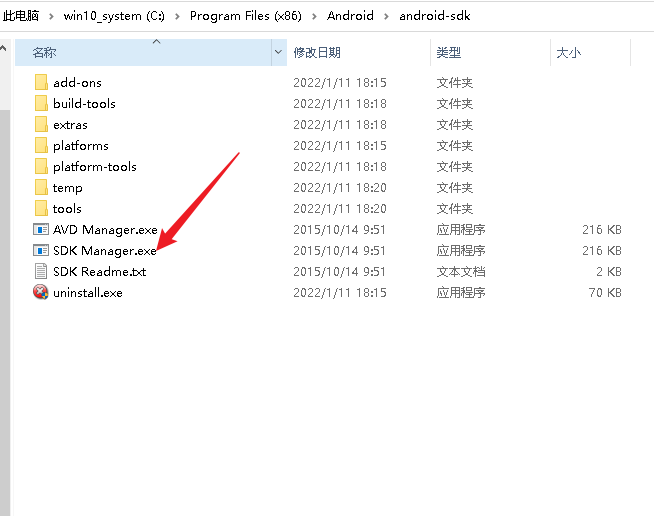
Task: Sort files by 名称 column header
Action: [143, 52]
